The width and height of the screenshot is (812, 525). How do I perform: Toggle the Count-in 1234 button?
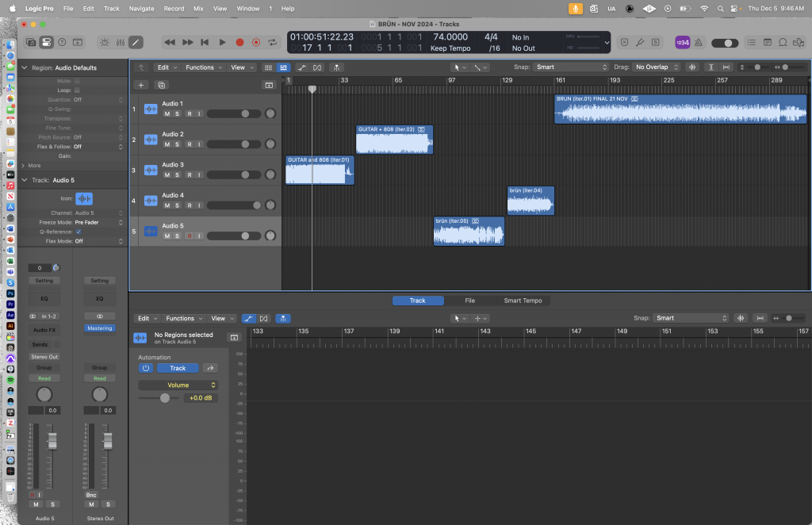[682, 43]
